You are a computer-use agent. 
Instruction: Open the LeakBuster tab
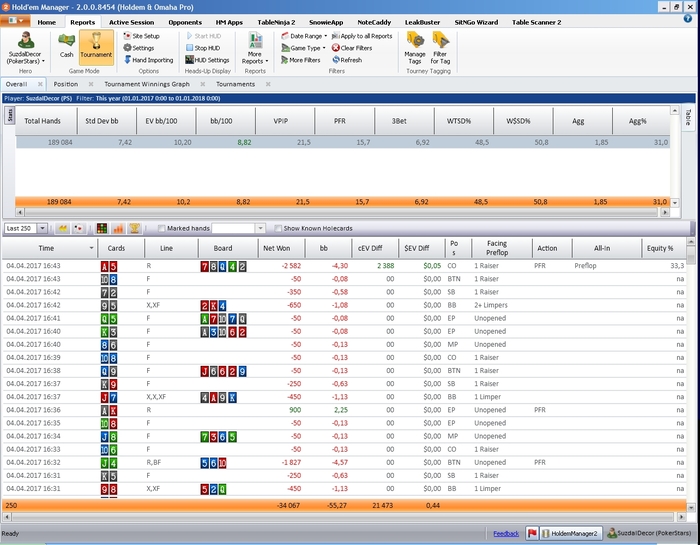coord(422,22)
